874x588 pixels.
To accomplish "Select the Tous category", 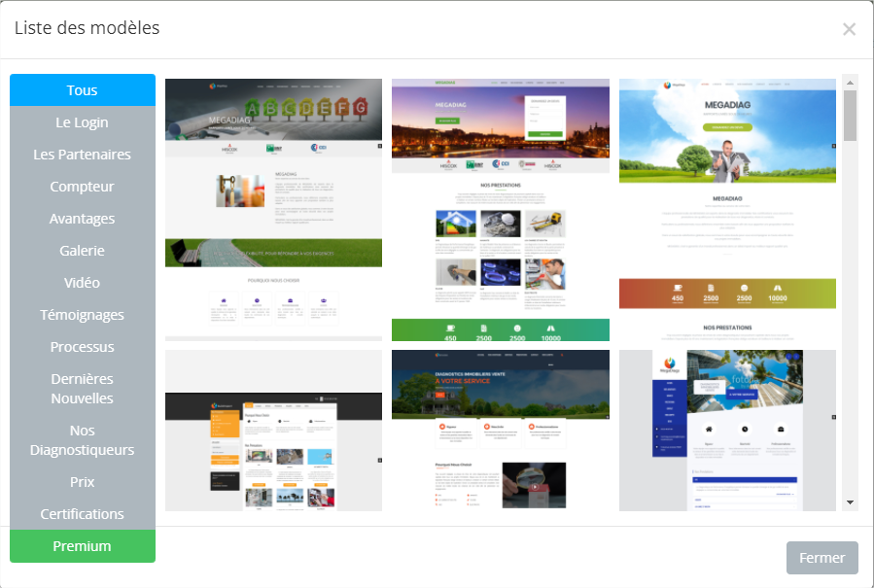I will tap(83, 90).
